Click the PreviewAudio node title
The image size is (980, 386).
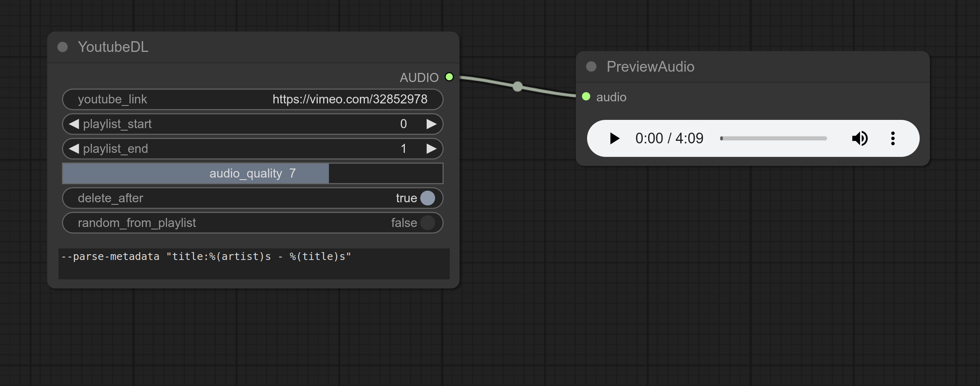tap(650, 67)
